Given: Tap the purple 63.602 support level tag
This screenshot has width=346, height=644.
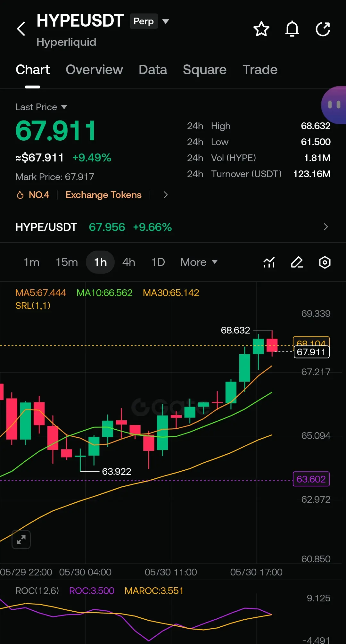Looking at the screenshot, I should [x=311, y=479].
